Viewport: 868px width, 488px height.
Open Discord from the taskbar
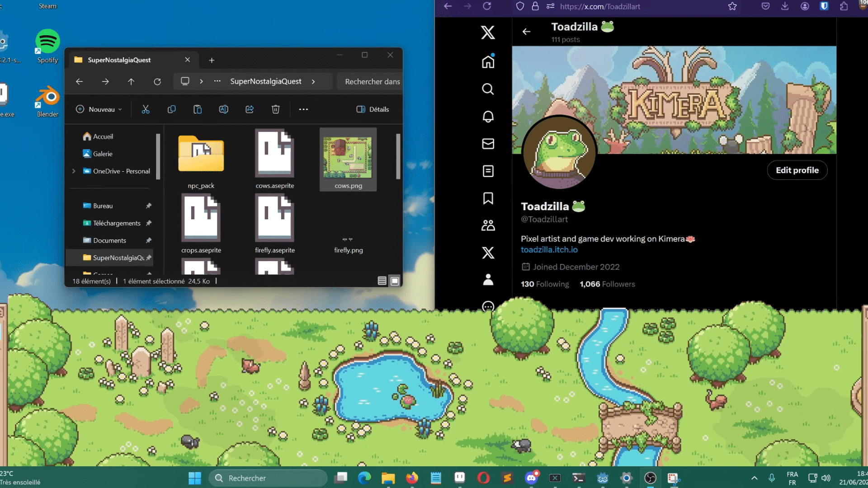coord(531,478)
